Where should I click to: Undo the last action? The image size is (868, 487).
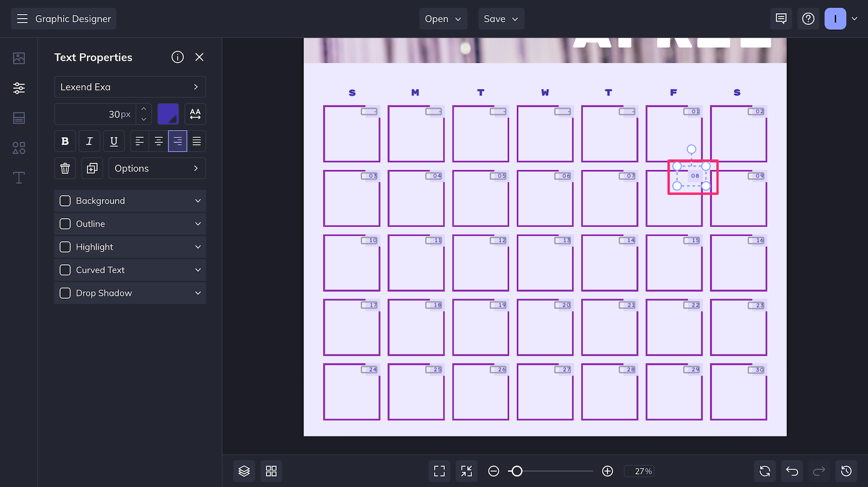[x=792, y=471]
